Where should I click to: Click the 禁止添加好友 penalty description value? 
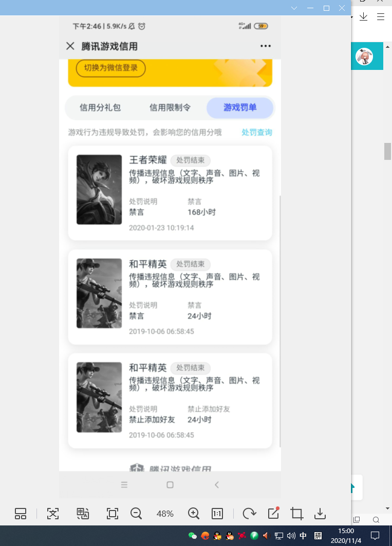[152, 420]
